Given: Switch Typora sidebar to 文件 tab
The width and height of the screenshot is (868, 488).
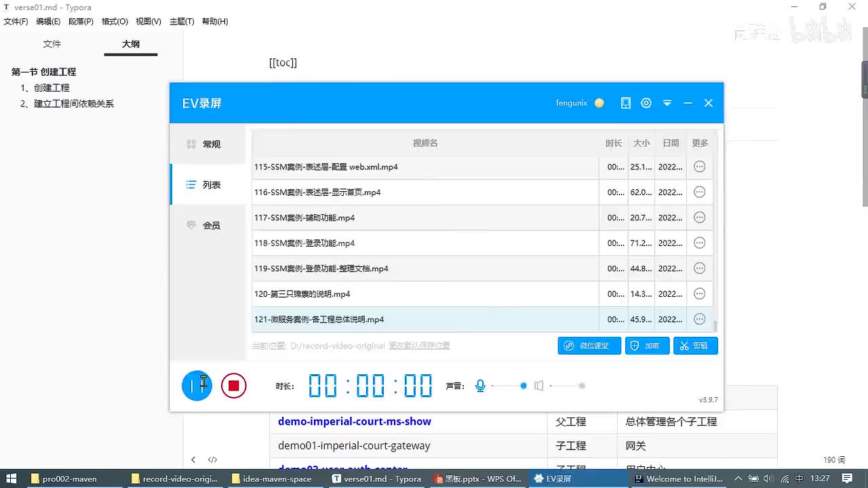Looking at the screenshot, I should click(52, 44).
